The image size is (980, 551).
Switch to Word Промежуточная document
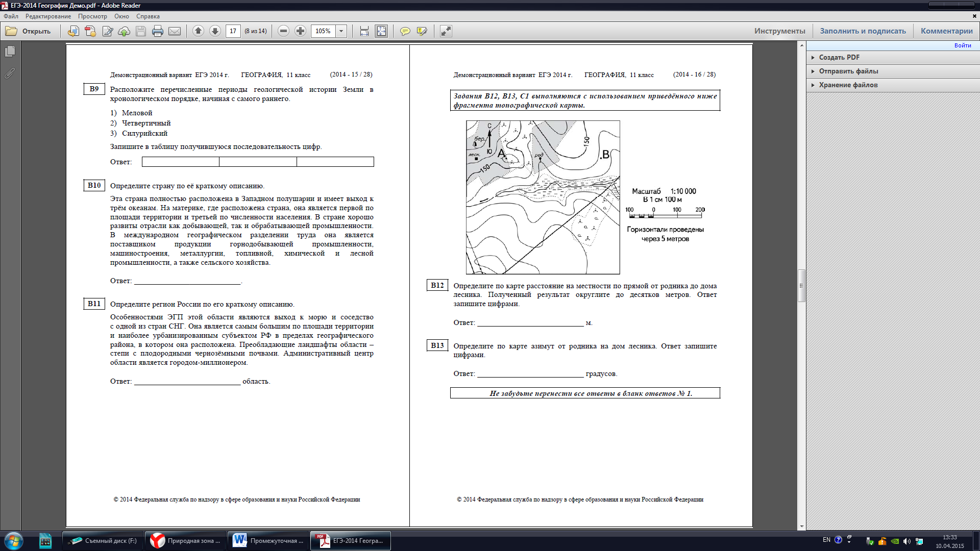(x=268, y=541)
